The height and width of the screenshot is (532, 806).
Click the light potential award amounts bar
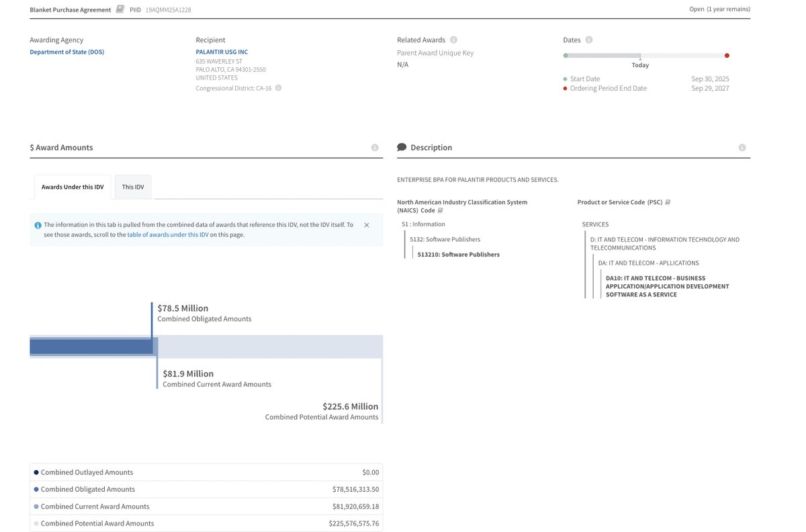click(270, 347)
